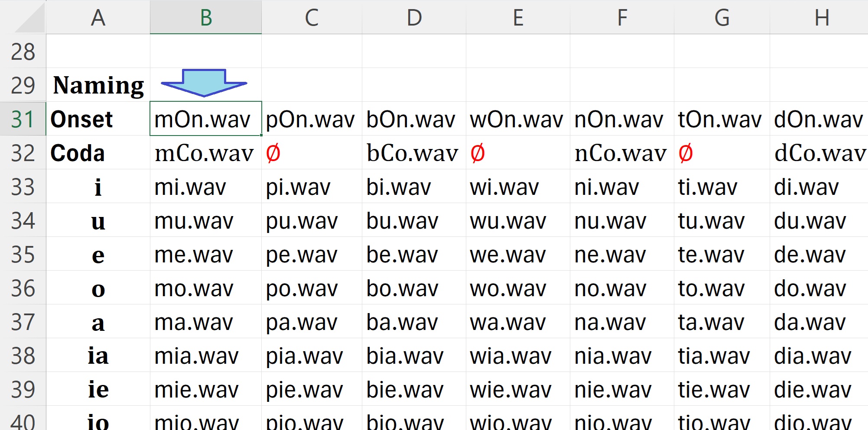Select row 28 header
Viewport: 868px width, 430px height.
(24, 51)
